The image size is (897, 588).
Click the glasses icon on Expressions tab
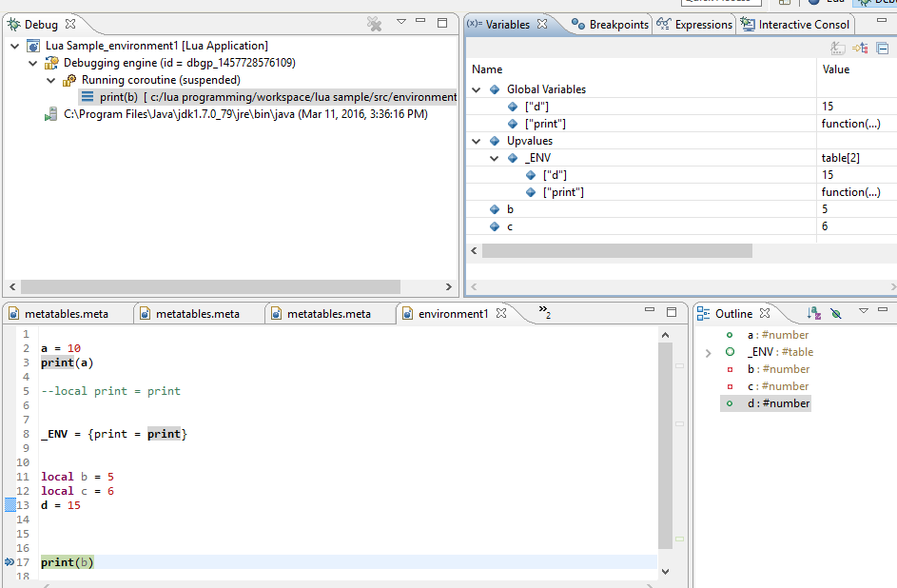tap(664, 24)
